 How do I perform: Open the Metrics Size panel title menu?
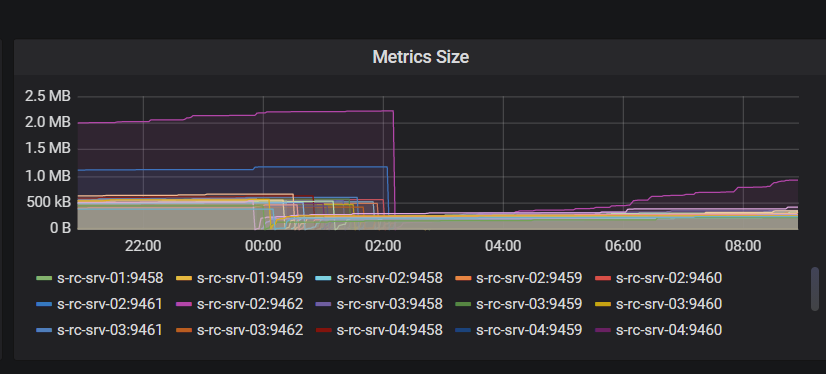pos(420,57)
